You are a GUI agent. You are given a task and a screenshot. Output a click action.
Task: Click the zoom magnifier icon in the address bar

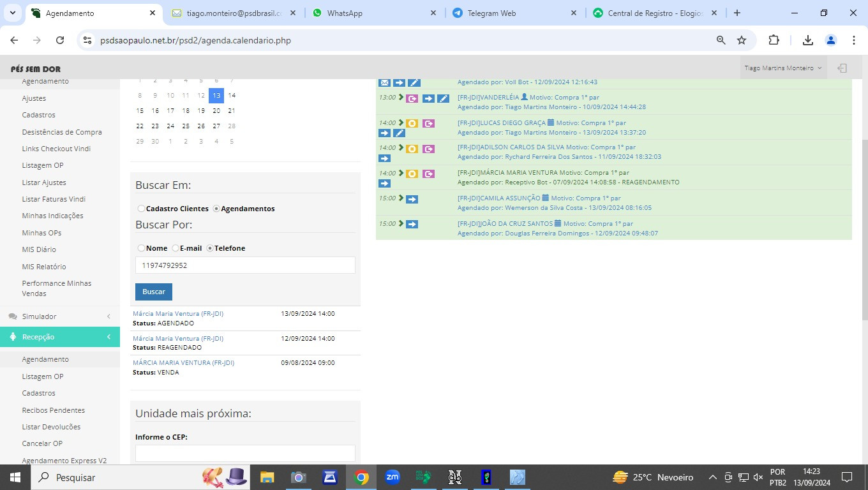point(721,40)
